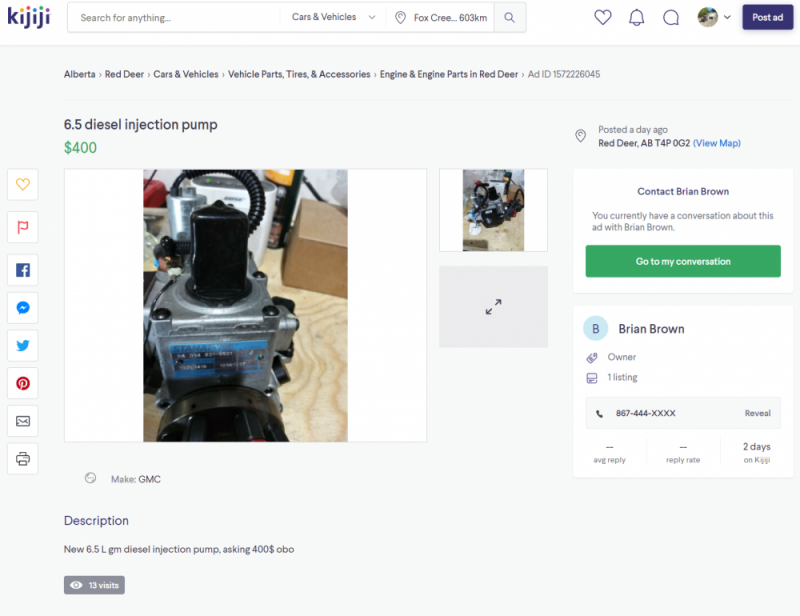The width and height of the screenshot is (800, 616).
Task: Share ad on Twitter
Action: point(23,346)
